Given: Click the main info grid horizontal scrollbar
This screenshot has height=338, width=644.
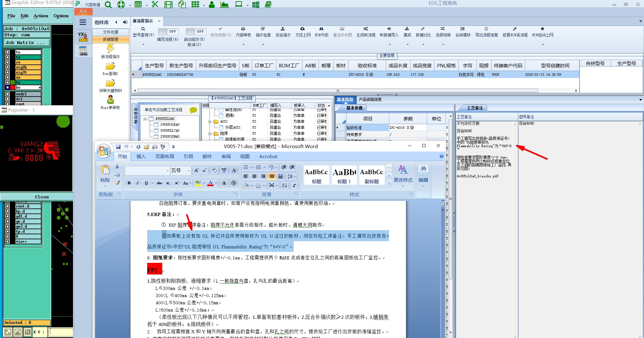Looking at the screenshot, I should (338, 91).
